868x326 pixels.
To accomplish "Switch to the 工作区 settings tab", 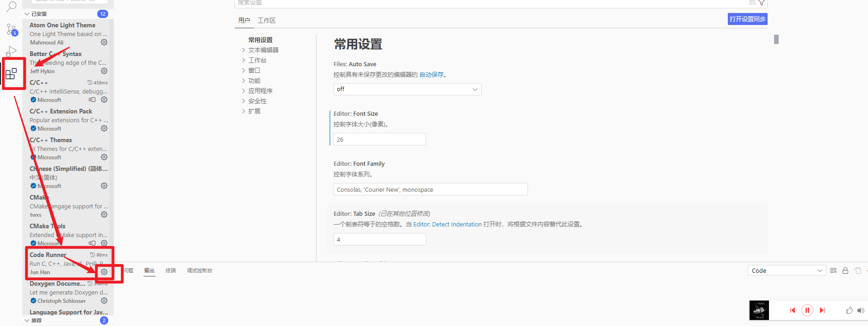I will click(267, 20).
